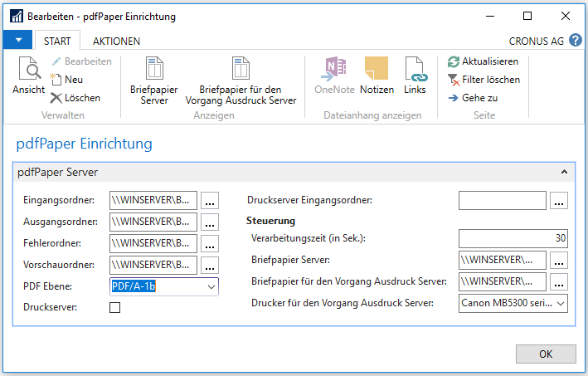Select the START ribbon tab
Viewport: 588px width, 376px height.
coord(57,41)
